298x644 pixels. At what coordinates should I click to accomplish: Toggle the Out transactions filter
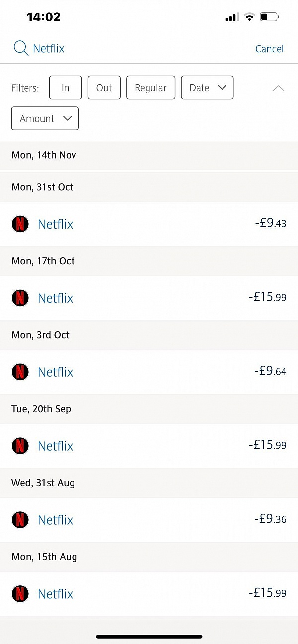pyautogui.click(x=104, y=88)
